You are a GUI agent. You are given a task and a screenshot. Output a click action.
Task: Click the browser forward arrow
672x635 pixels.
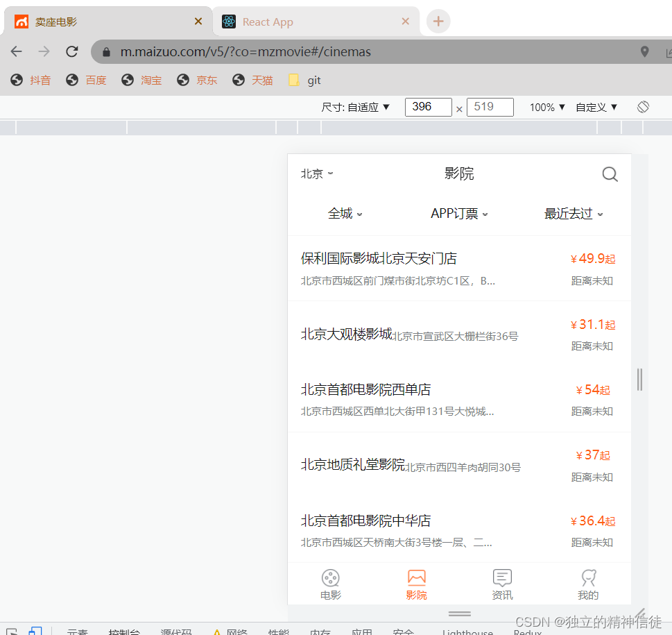[44, 51]
